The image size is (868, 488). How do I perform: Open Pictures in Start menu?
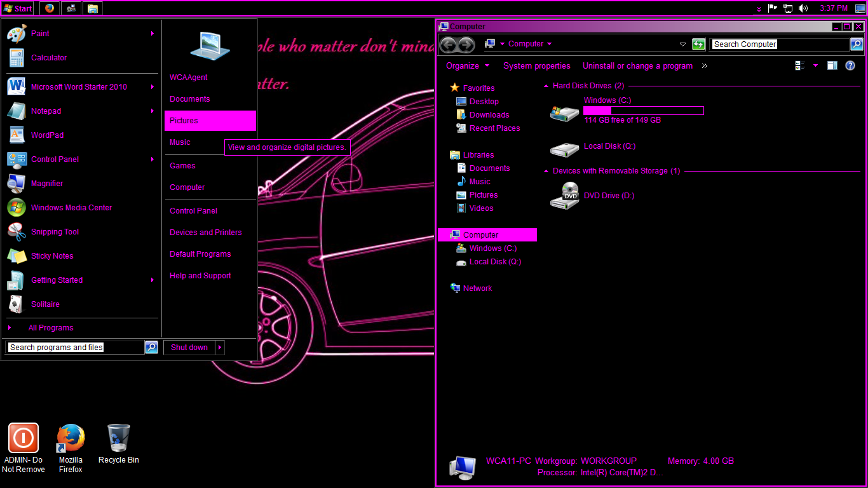click(210, 121)
